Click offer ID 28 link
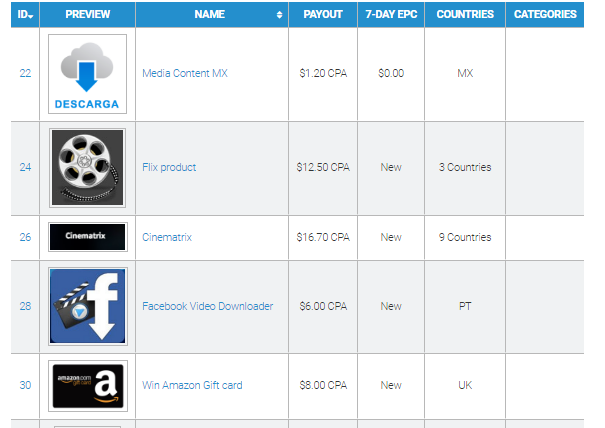Screen dimensions: 605x428 pyautogui.click(x=25, y=306)
